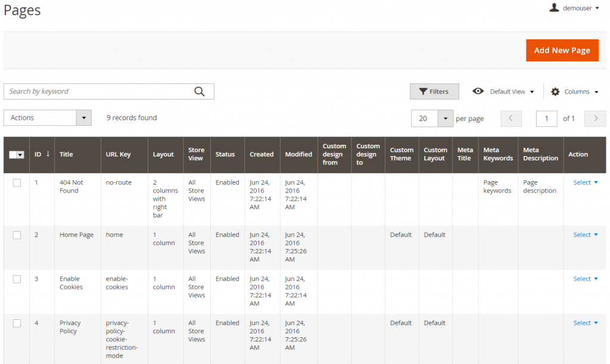The height and width of the screenshot is (364, 610).
Task: Click the search magnifier icon
Action: (x=200, y=91)
